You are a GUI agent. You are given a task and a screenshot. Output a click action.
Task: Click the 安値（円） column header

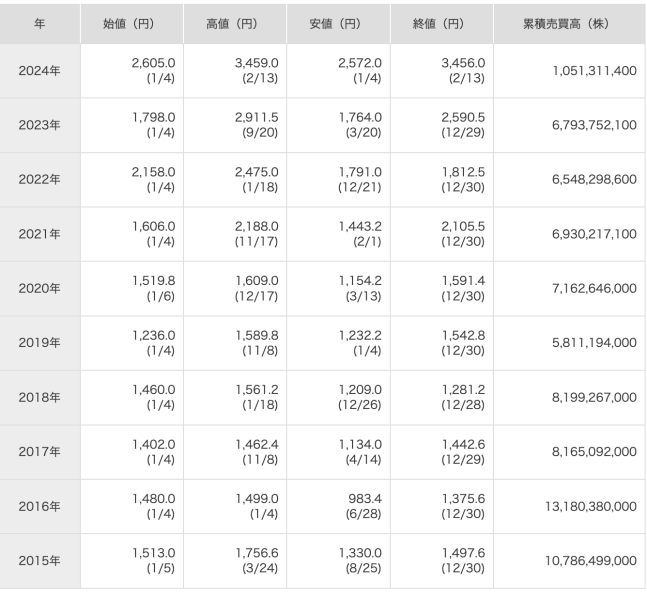(x=338, y=22)
